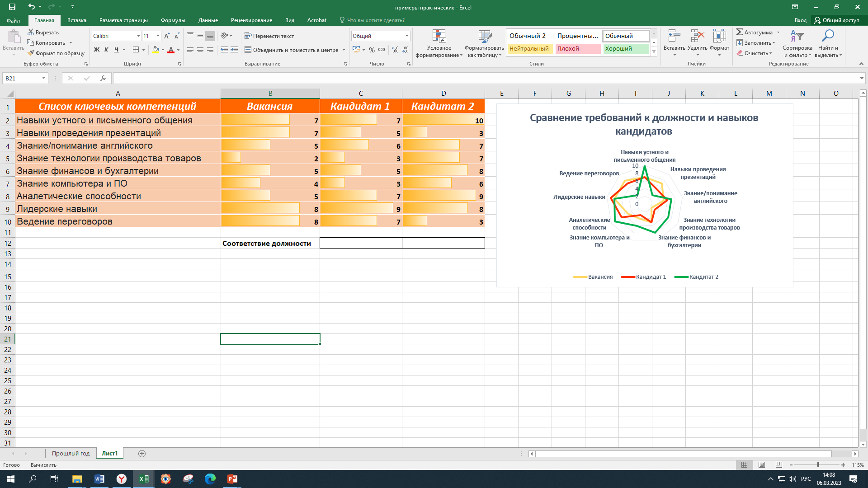Image resolution: width=868 pixels, height=488 pixels.
Task: Open the Формулы ribbon tab
Action: click(x=173, y=20)
